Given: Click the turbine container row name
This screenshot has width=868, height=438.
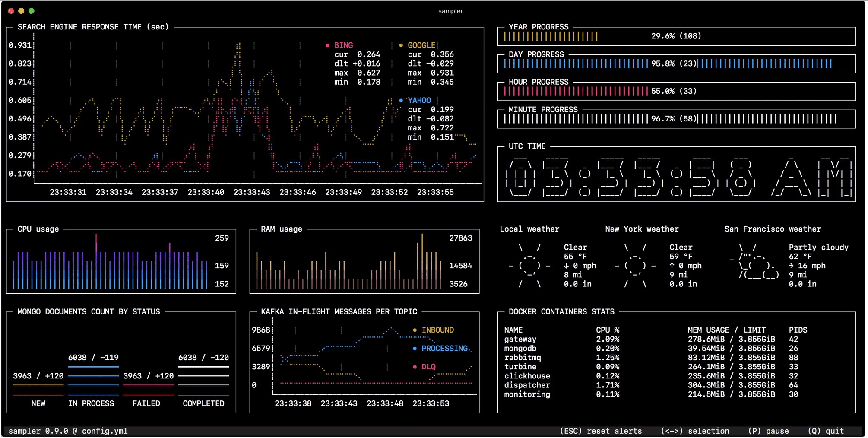Looking at the screenshot, I should coord(520,367).
